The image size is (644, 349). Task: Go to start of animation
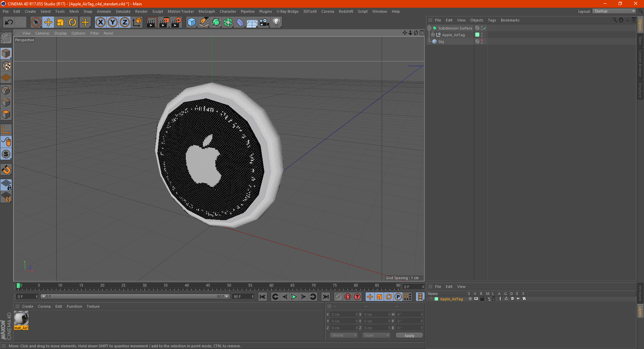click(263, 297)
